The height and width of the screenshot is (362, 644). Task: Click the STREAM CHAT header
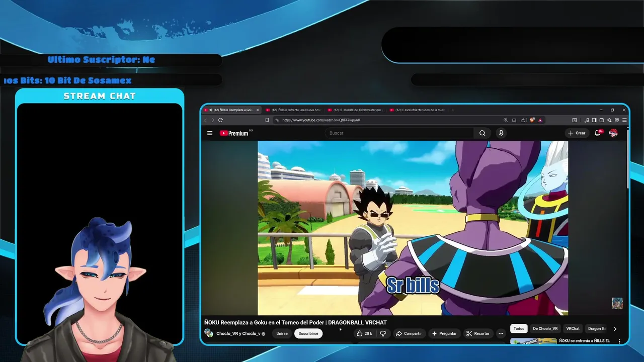tap(100, 96)
